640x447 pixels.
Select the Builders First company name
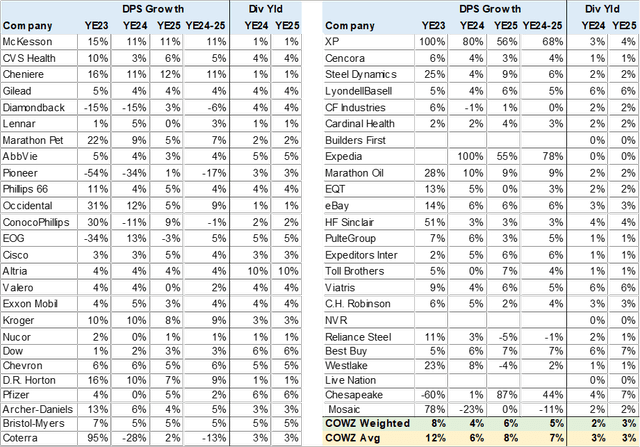[x=355, y=140]
